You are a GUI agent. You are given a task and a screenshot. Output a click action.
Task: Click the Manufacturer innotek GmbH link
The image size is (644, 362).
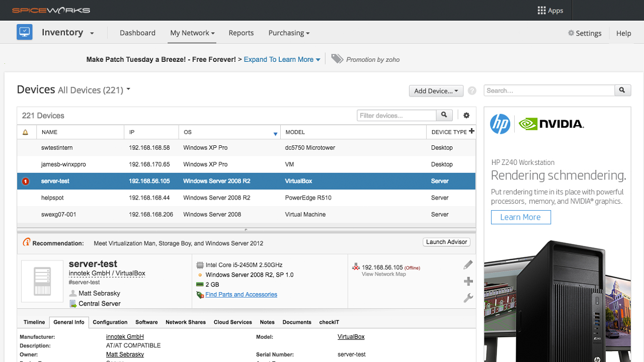coord(125,337)
